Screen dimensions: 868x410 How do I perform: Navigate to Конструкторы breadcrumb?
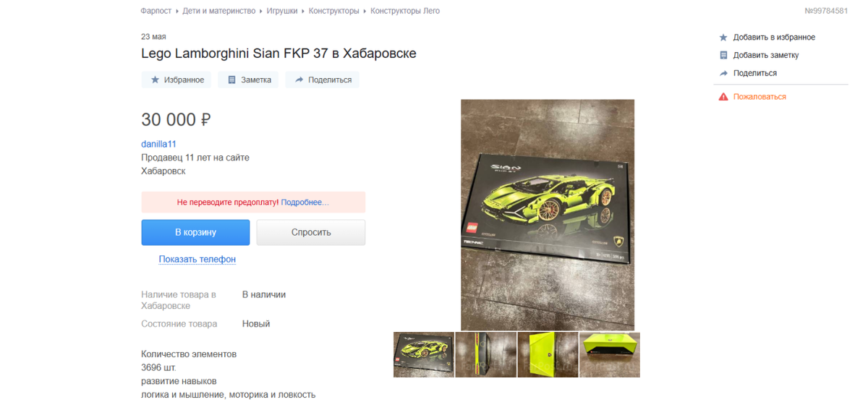[333, 11]
